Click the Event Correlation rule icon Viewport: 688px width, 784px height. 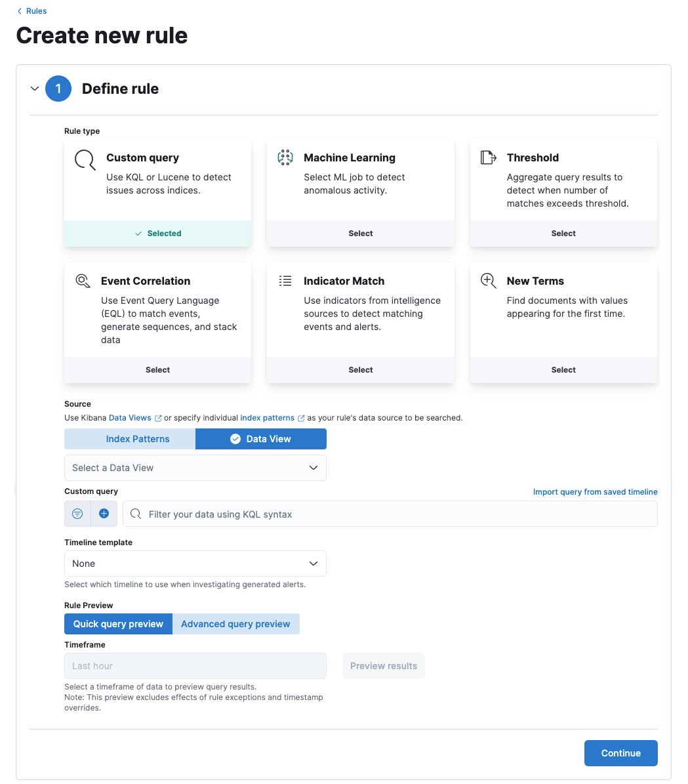pos(83,281)
